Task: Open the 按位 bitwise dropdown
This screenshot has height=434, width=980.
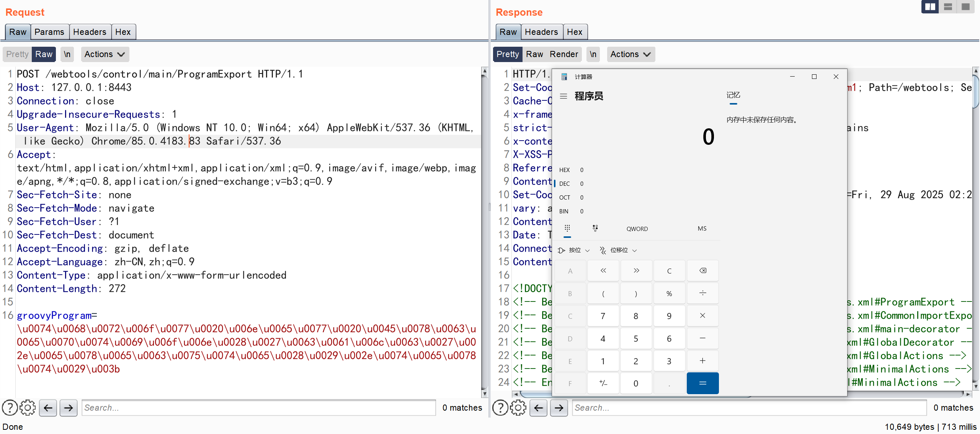Action: point(574,250)
